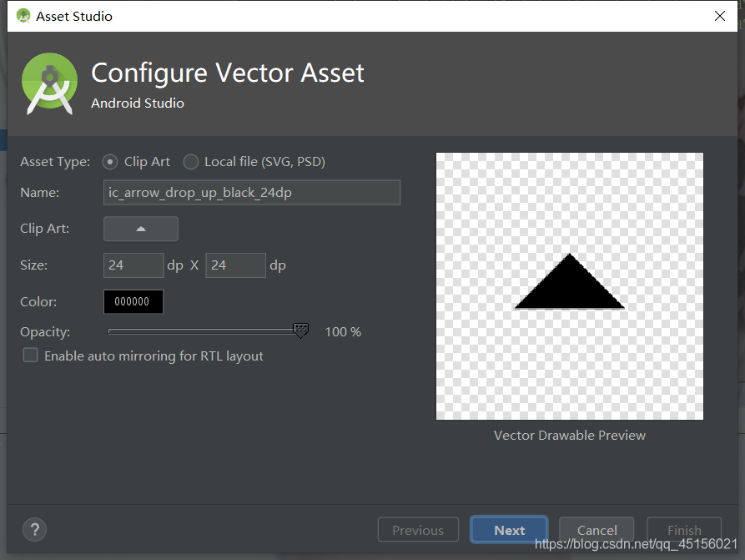Viewport: 745px width, 560px height.
Task: Click the height size field
Action: click(235, 265)
